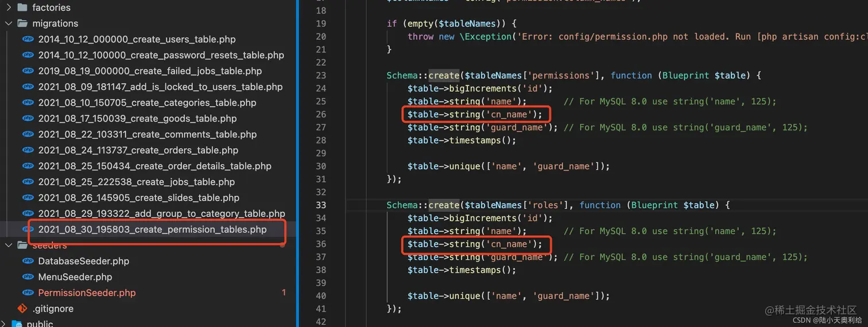Click PHP icon of create_password_resets_table.php
Screen dimensions: 868x327
coord(28,55)
